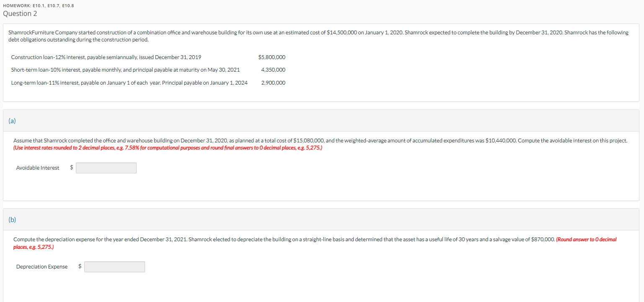Viewport: 644px width, 302px height.
Task: Select the Construction loan $5,800,000 amount
Action: [272, 57]
